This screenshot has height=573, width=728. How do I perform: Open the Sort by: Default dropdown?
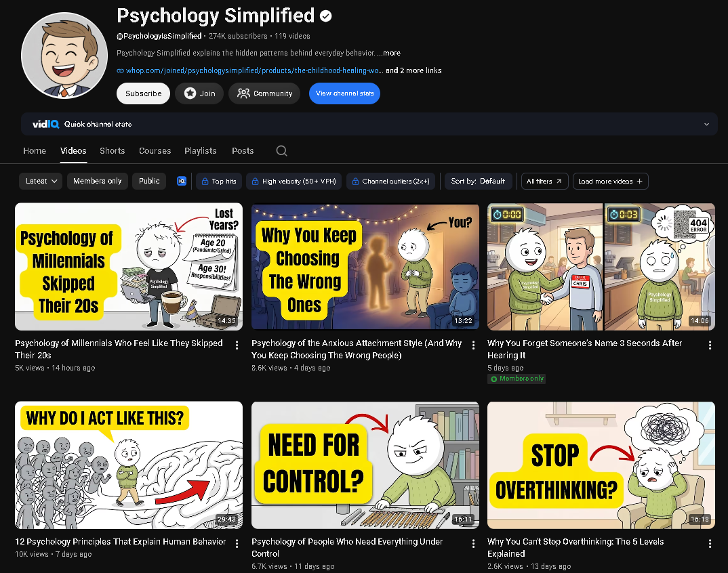coord(478,181)
